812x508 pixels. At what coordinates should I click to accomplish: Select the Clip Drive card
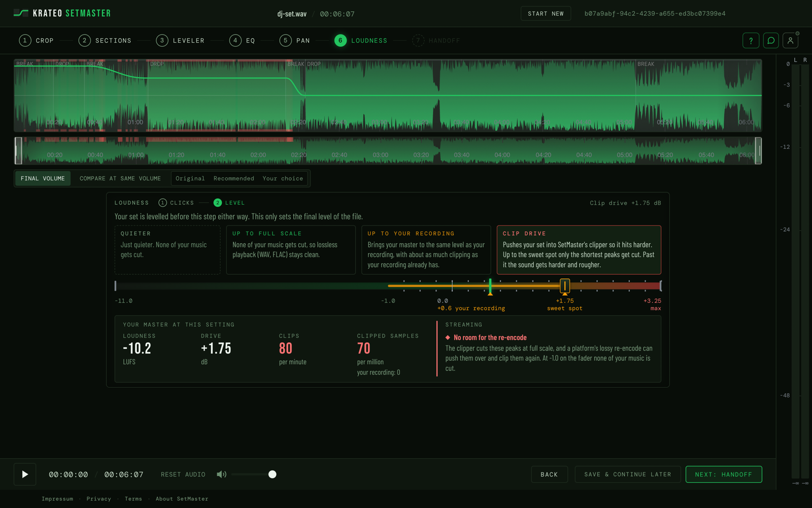pyautogui.click(x=579, y=250)
